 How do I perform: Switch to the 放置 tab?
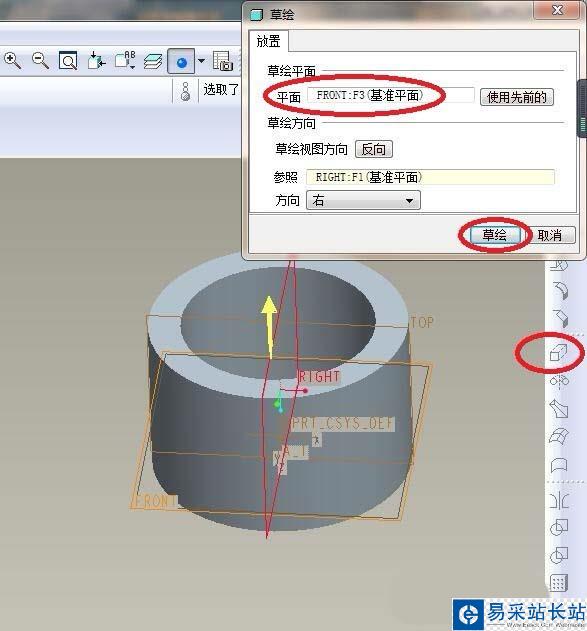click(268, 41)
